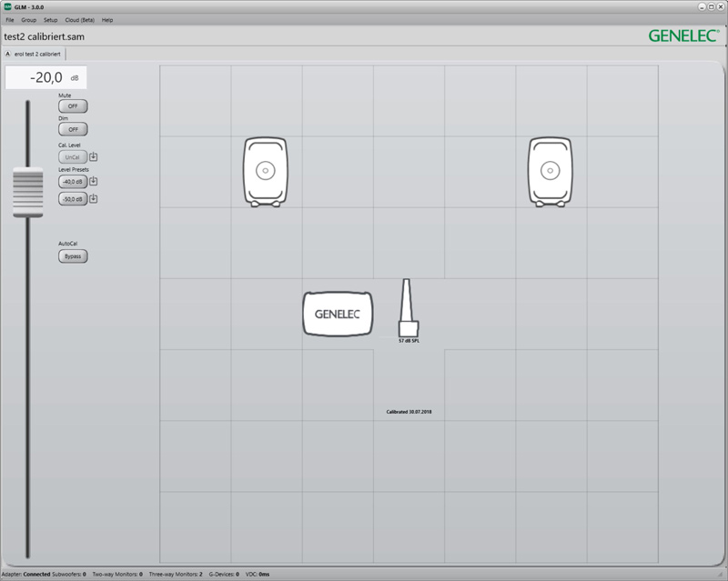Open the Setup menu
Viewport: 728px width, 581px height.
tap(50, 19)
